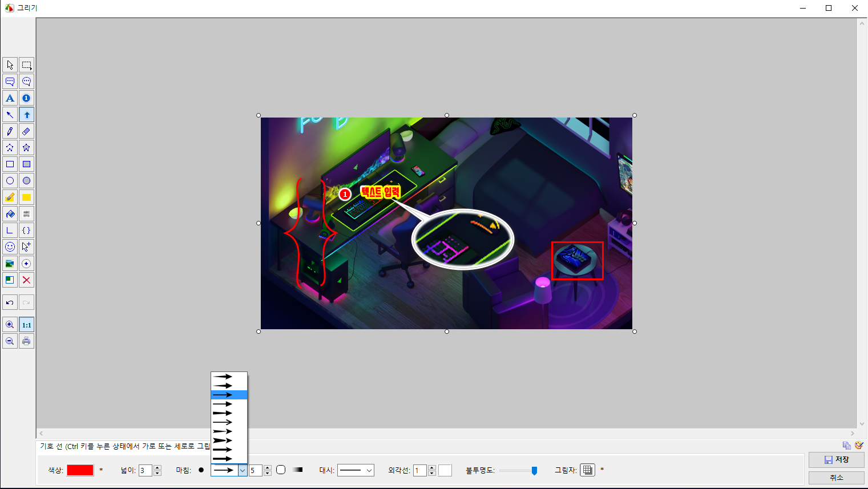This screenshot has height=489, width=868.
Task: Open the red 색상 color swatch
Action: pos(80,470)
